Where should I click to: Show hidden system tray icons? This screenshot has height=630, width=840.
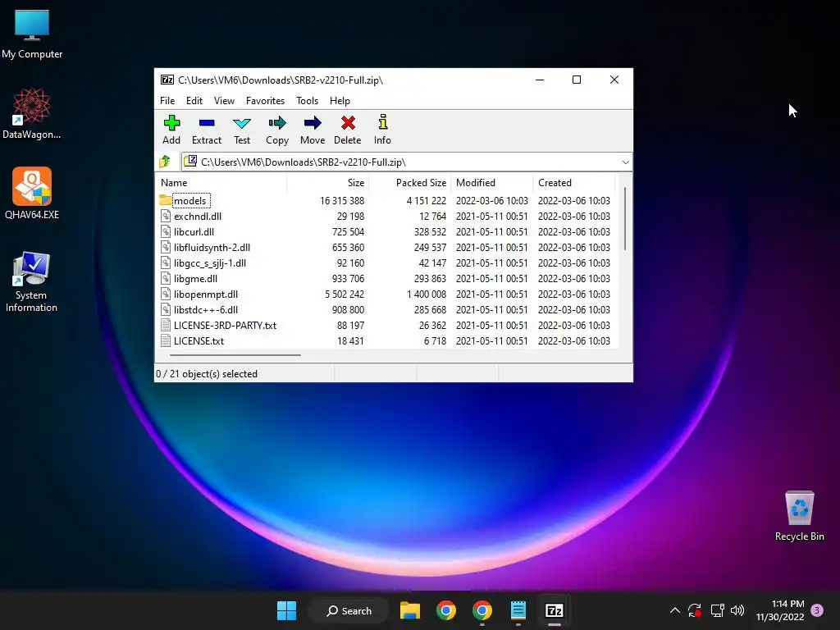tap(675, 610)
